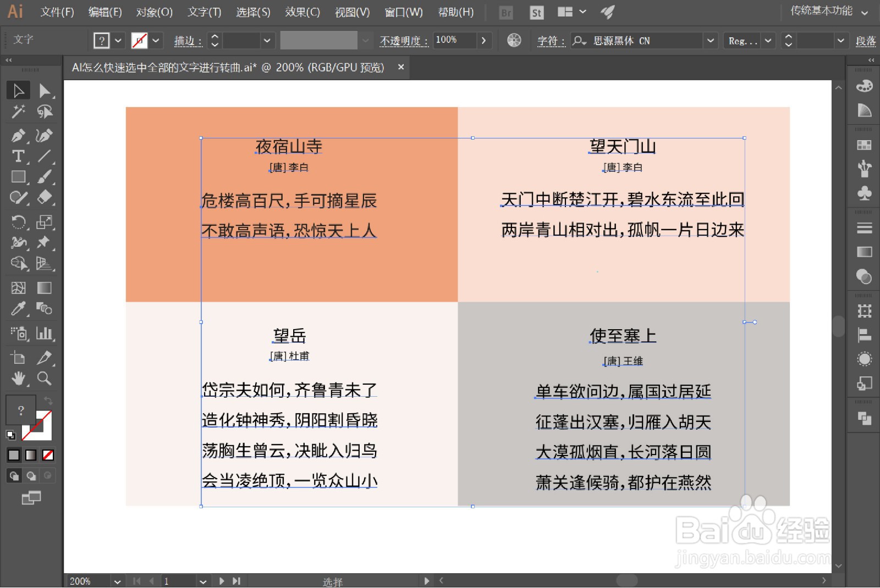Open the workspace switcher labeled 传统基本功能
This screenshot has width=880, height=588.
822,10
